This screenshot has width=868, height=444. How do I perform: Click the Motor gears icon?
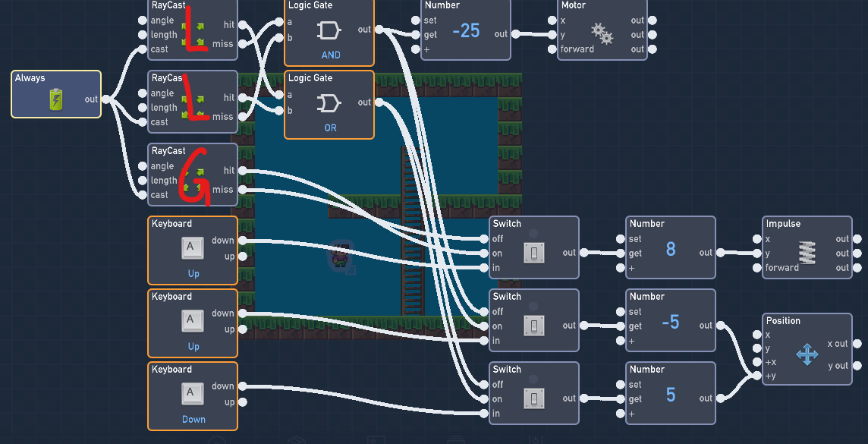[x=602, y=33]
